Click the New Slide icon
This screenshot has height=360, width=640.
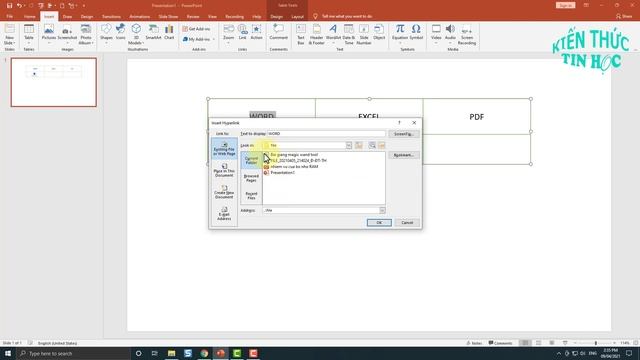9,34
